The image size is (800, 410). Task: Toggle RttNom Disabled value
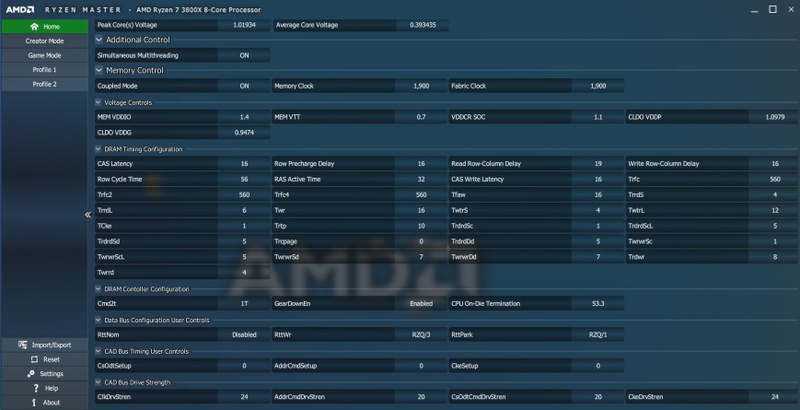[x=244, y=335]
